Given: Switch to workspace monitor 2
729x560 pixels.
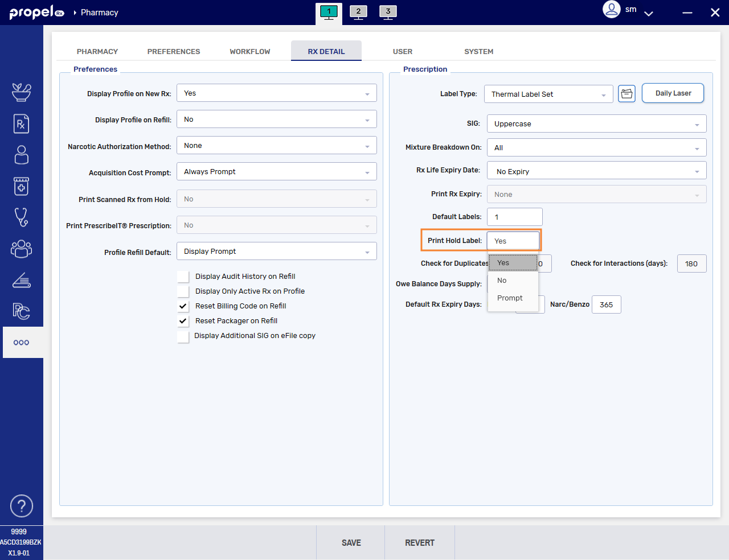Looking at the screenshot, I should 358,13.
